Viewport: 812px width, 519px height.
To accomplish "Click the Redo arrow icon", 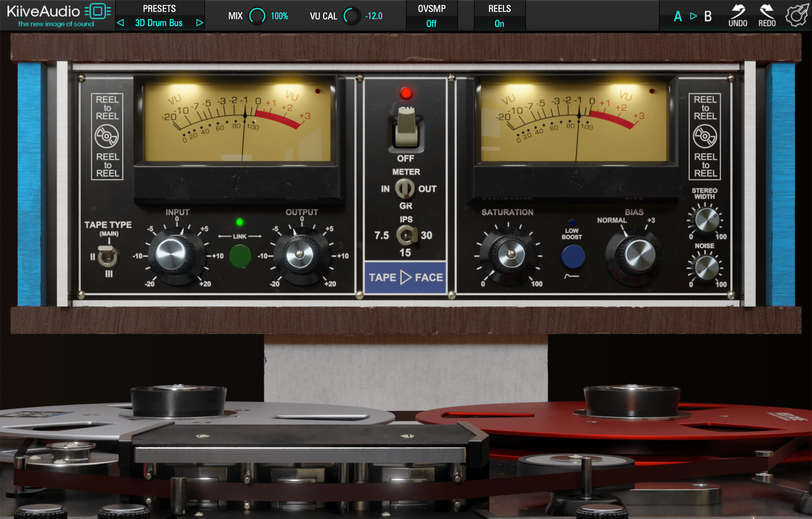I will coord(766,11).
